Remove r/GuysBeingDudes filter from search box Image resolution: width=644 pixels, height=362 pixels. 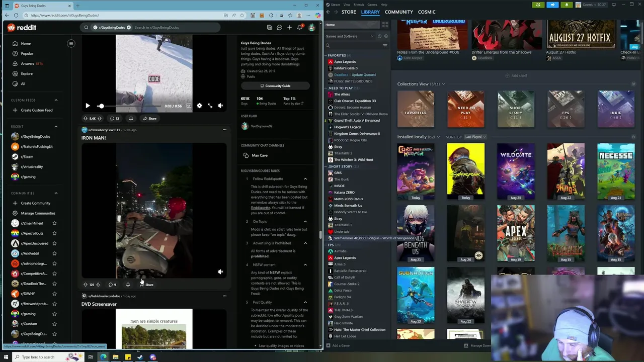click(x=129, y=28)
